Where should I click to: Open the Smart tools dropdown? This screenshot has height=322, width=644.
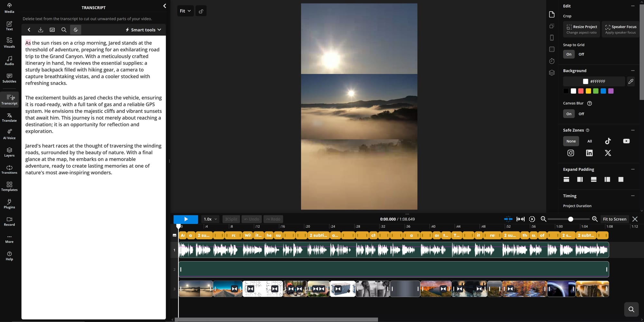click(143, 30)
